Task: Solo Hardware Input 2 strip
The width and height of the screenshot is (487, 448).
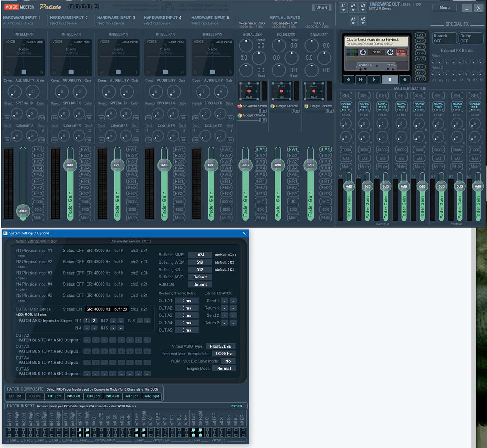Action: tap(85, 209)
